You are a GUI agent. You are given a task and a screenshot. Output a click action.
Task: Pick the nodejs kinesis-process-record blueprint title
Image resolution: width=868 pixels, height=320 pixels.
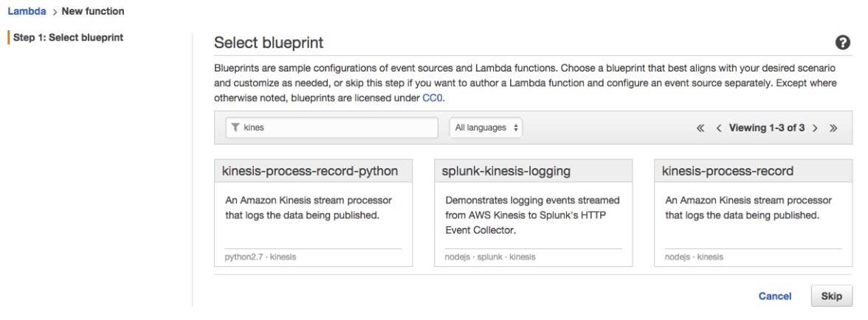click(727, 171)
